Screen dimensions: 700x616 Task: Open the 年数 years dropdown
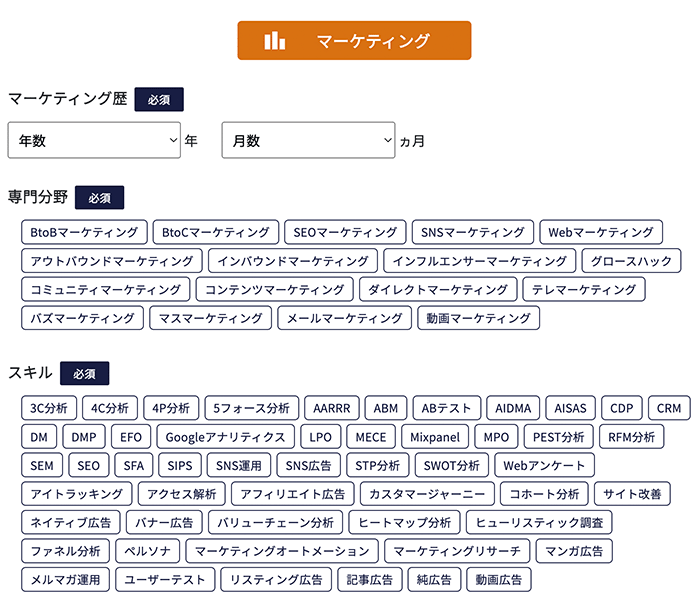click(x=94, y=140)
